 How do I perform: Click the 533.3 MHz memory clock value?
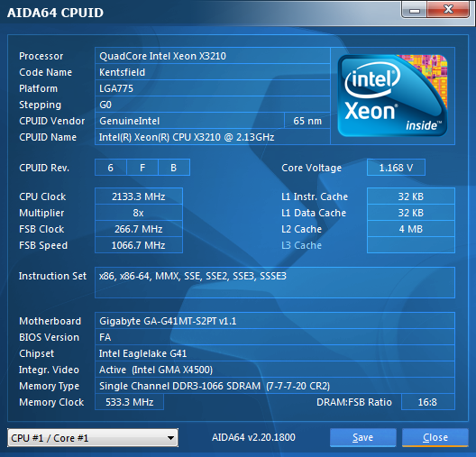(x=129, y=402)
